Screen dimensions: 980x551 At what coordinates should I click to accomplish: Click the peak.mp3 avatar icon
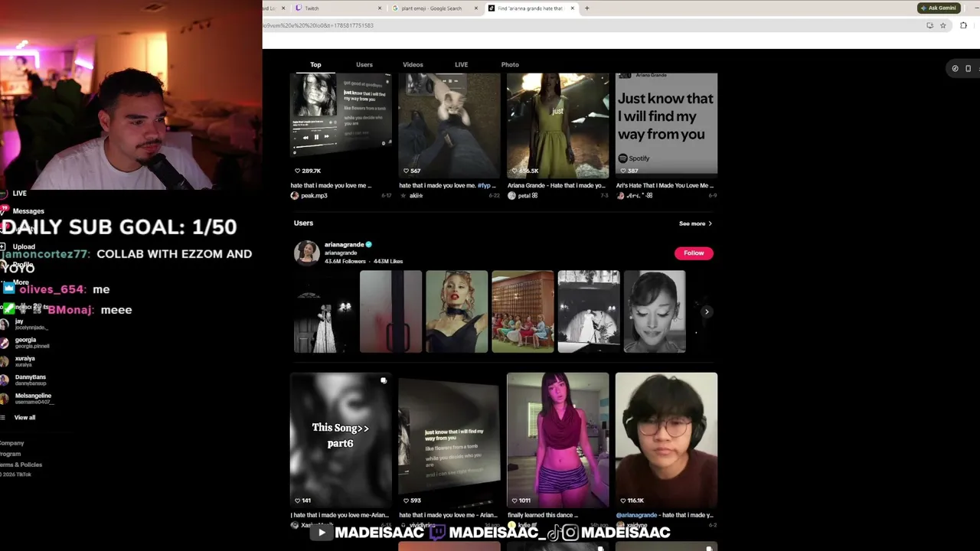(x=295, y=196)
